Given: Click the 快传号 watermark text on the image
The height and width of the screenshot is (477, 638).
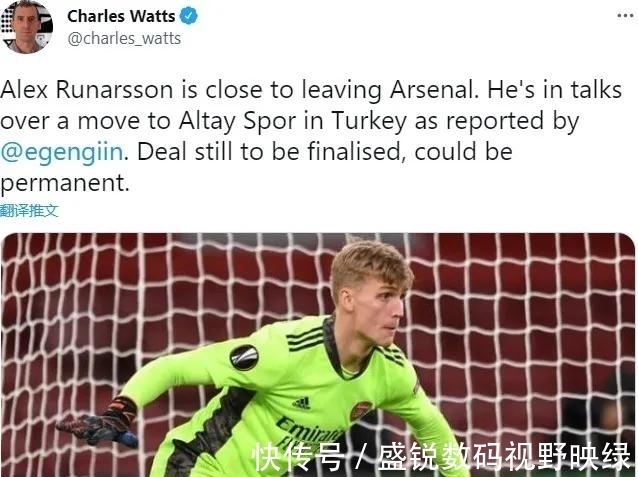Looking at the screenshot, I should (298, 457).
